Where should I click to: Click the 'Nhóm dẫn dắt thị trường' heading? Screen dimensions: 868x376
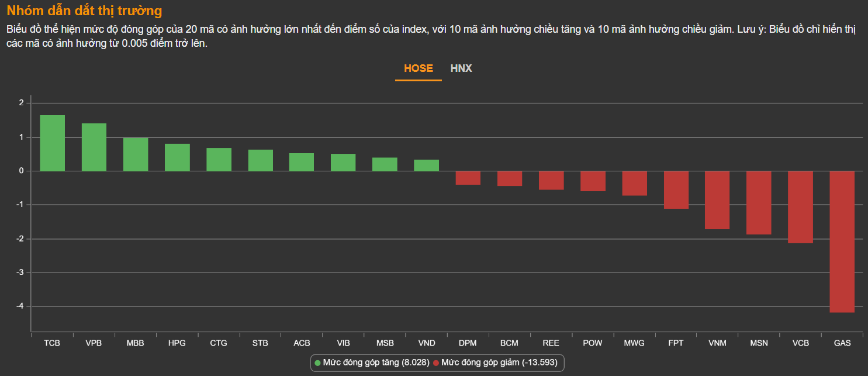pyautogui.click(x=84, y=11)
